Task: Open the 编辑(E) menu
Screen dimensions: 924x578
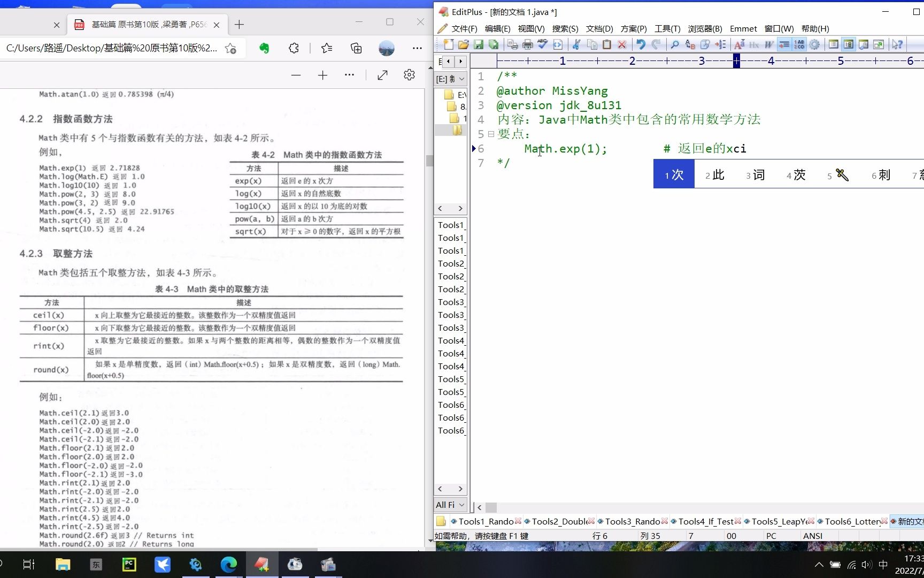Action: tap(497, 29)
